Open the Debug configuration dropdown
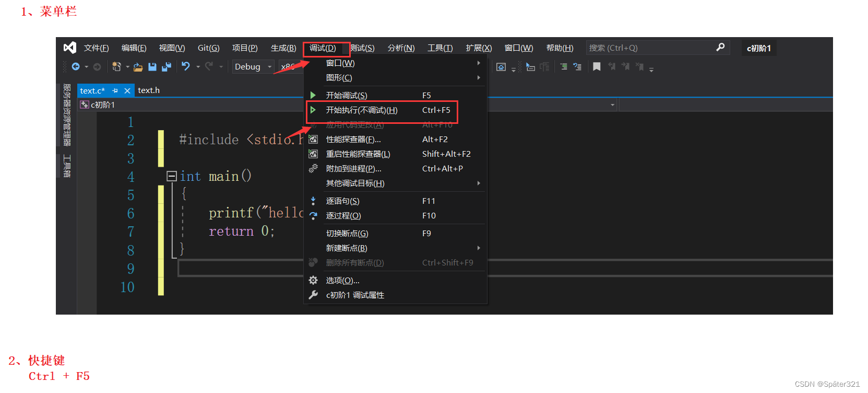This screenshot has width=868, height=393. click(x=253, y=66)
